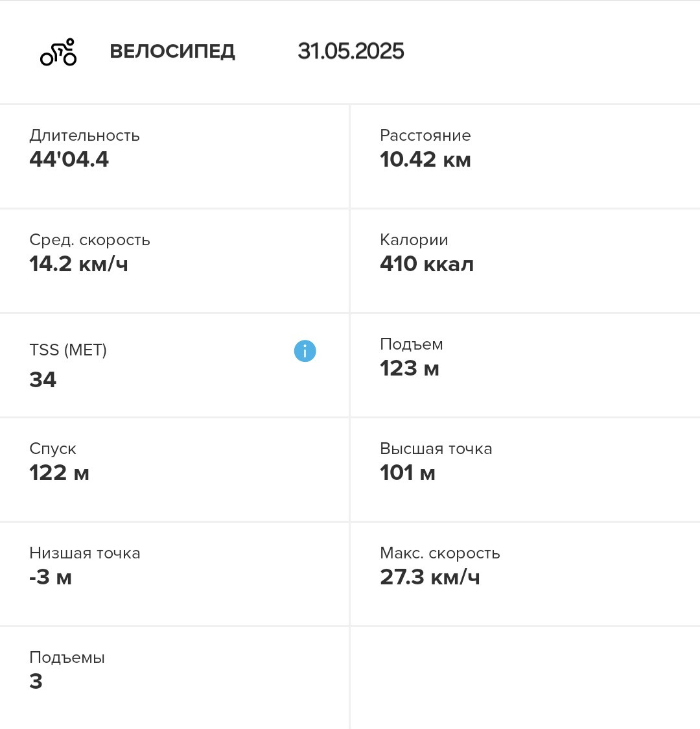Select the Макс. скорость 27.3 км/ч cell
700x729 pixels.
tap(526, 574)
